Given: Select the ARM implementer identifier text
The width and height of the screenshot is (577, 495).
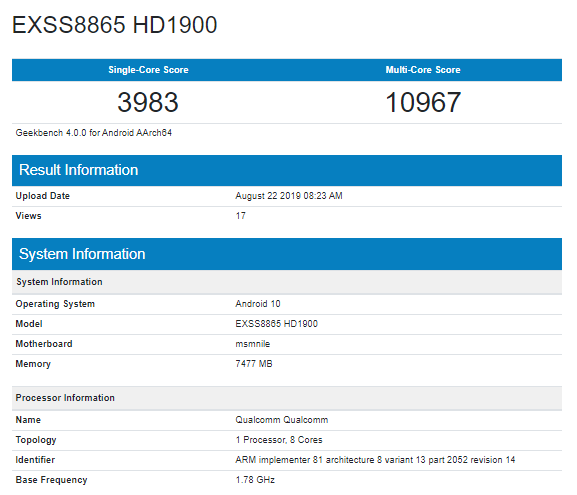Looking at the screenshot, I should pyautogui.click(x=375, y=460).
